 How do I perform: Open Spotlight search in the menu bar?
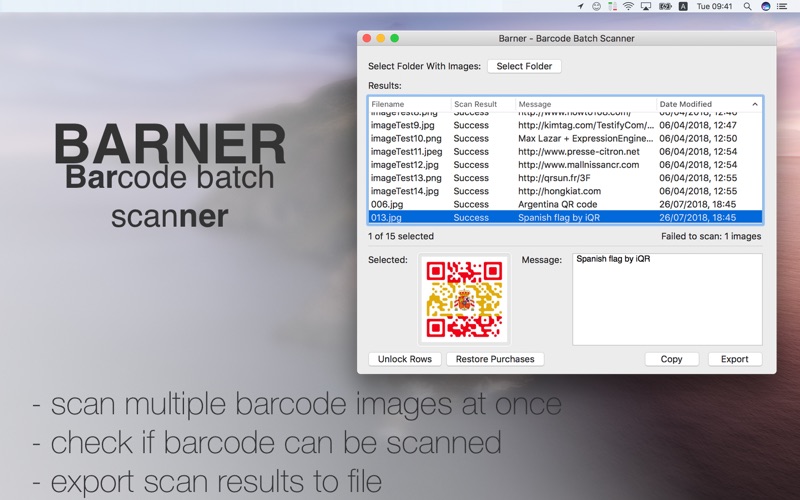coord(747,6)
